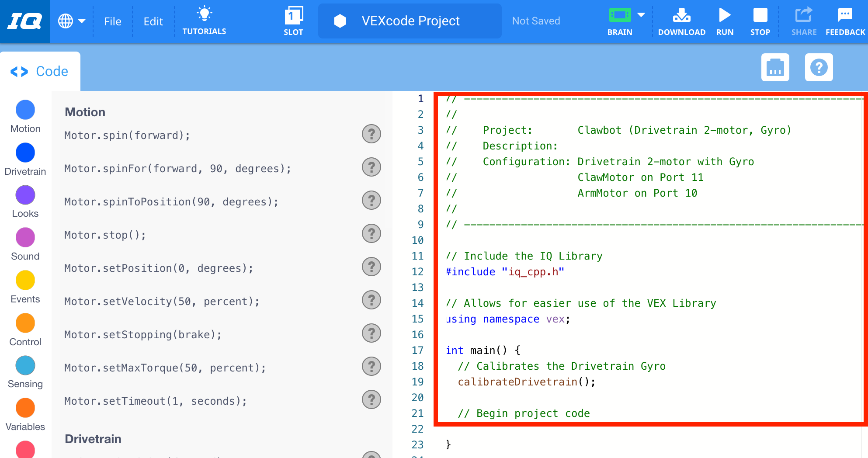Viewport: 868px width, 458px height.
Task: Share the current project
Action: 803,21
